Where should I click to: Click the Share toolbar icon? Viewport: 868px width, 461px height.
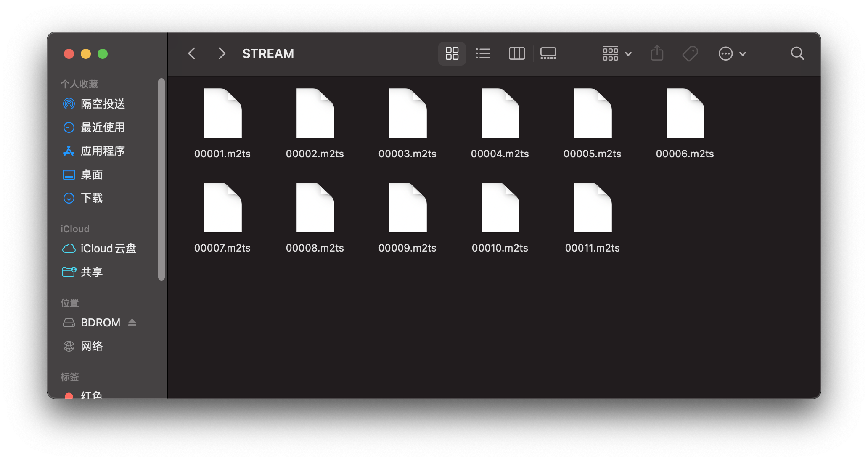[x=657, y=53]
